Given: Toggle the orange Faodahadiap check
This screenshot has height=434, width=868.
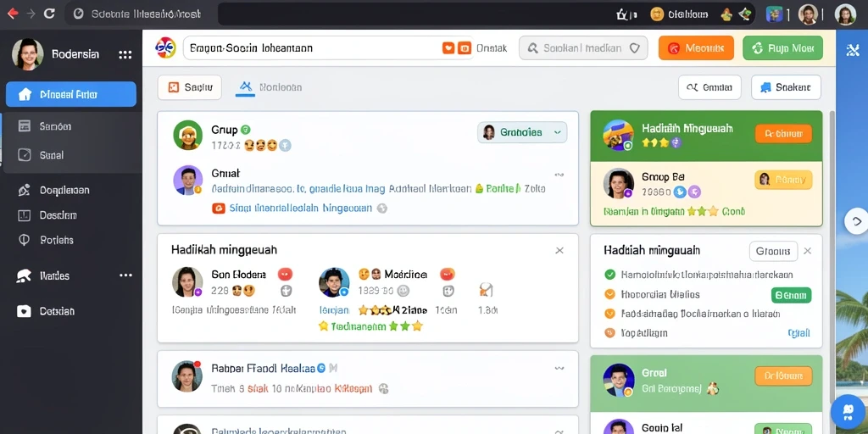Looking at the screenshot, I should [x=610, y=314].
